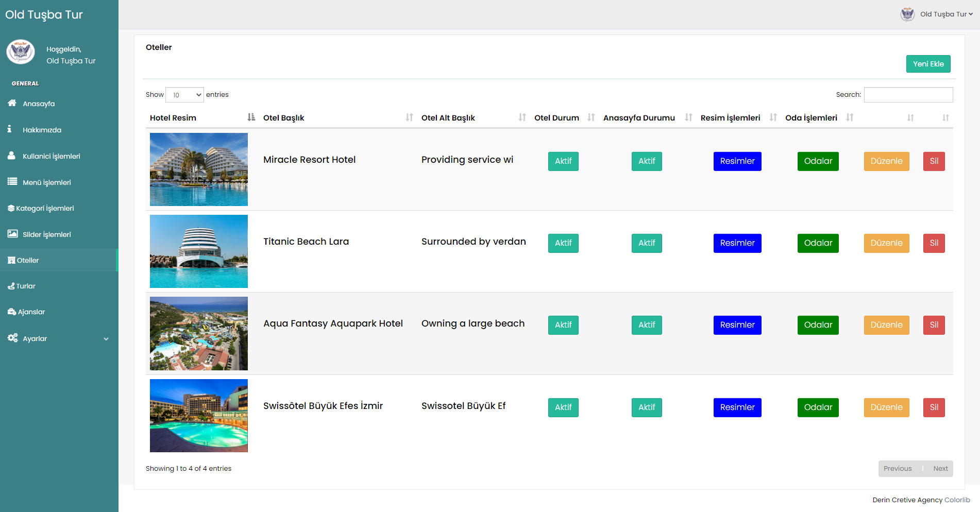This screenshot has height=512, width=980.
Task: Click the home icon beside Anasayfa
Action: [12, 103]
